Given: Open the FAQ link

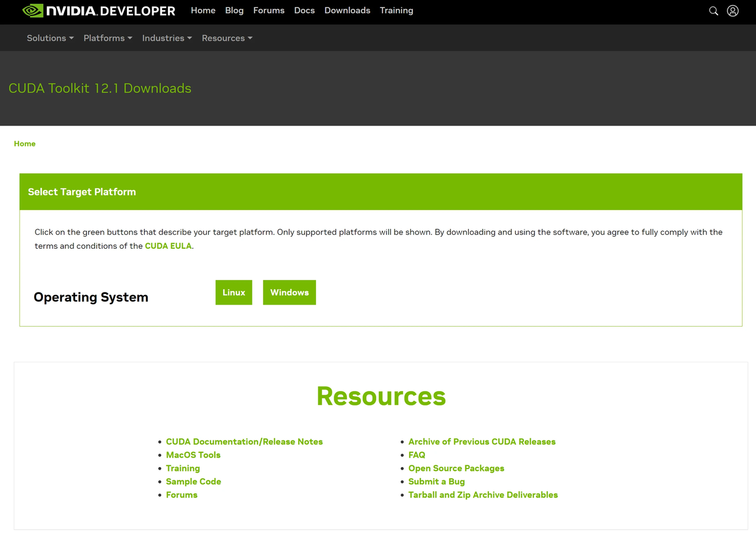Looking at the screenshot, I should pyautogui.click(x=417, y=455).
